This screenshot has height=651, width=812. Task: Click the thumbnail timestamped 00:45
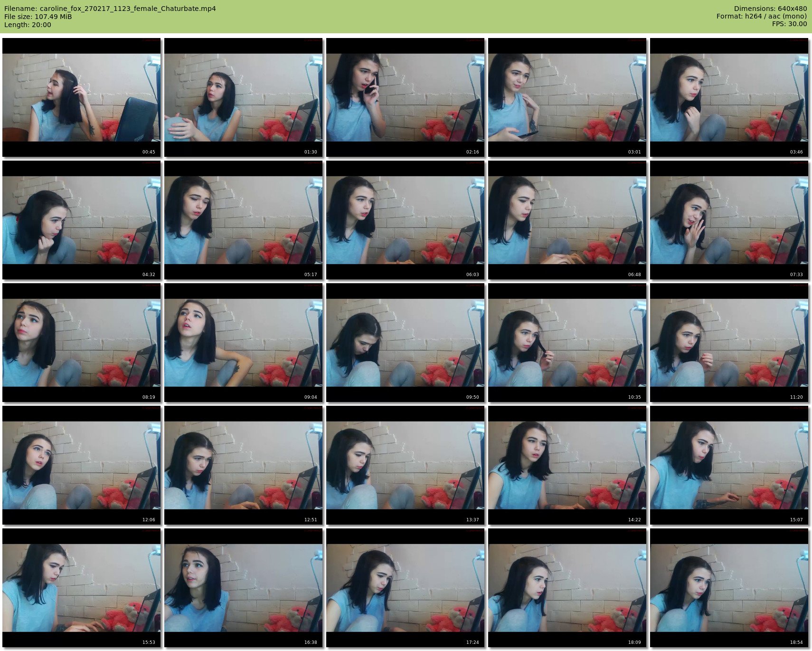[x=81, y=97]
